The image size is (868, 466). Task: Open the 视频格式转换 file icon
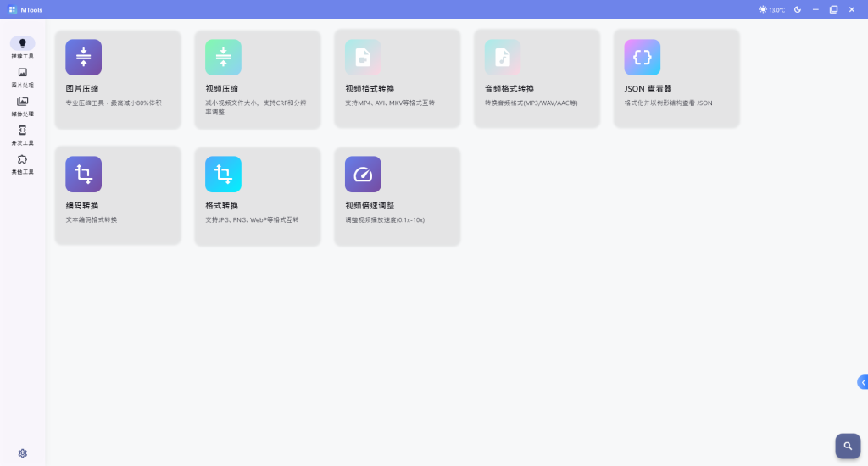[x=363, y=57]
